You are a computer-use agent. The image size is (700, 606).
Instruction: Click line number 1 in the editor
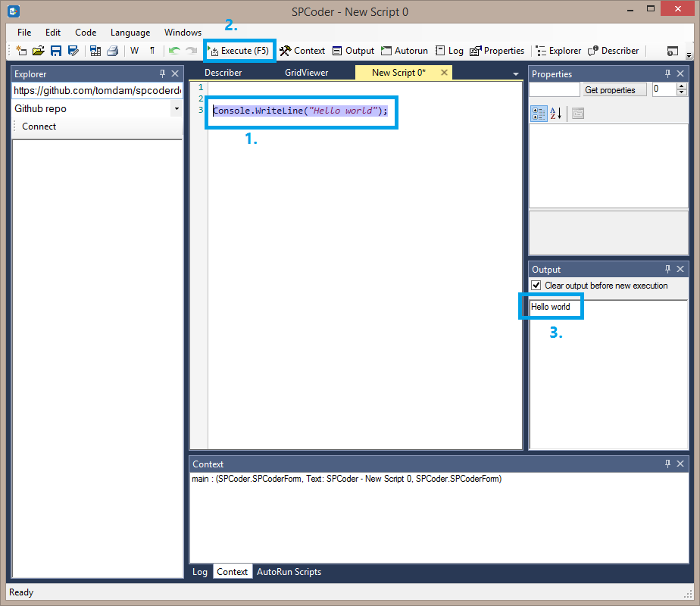pyautogui.click(x=201, y=87)
